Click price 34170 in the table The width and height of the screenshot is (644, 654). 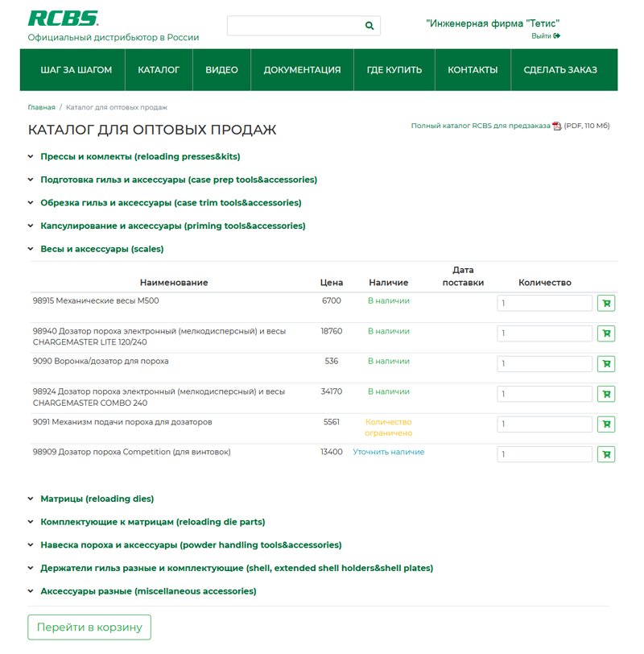[332, 391]
